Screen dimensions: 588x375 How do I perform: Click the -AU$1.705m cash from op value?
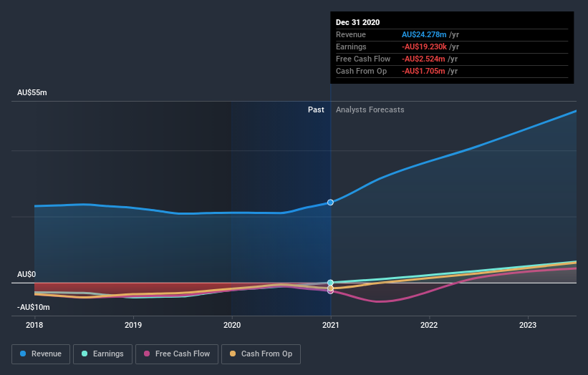(423, 71)
